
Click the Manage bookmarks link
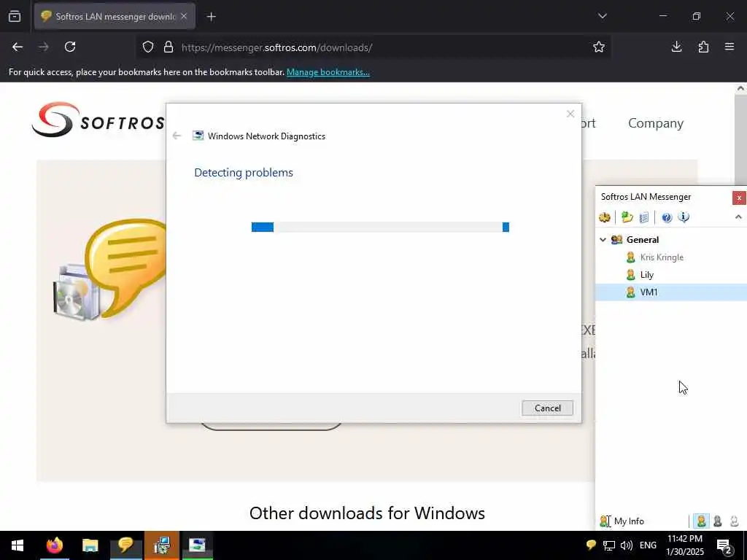click(x=328, y=72)
